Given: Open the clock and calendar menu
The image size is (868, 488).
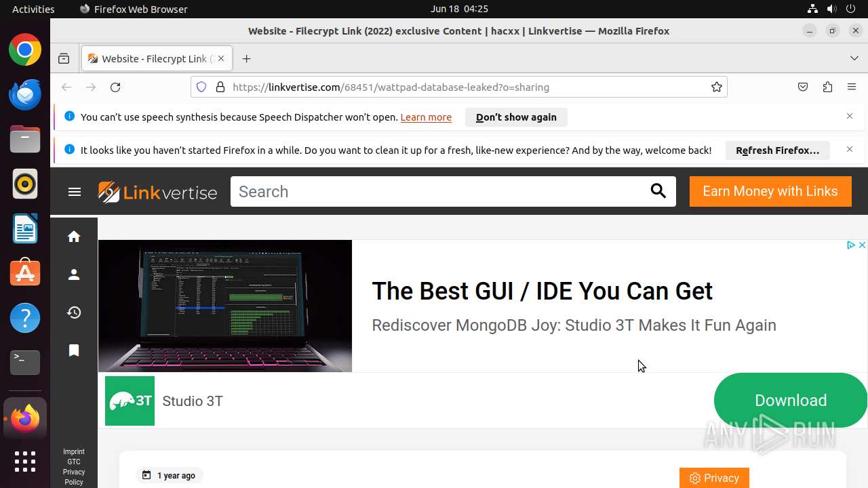Looking at the screenshot, I should (459, 9).
